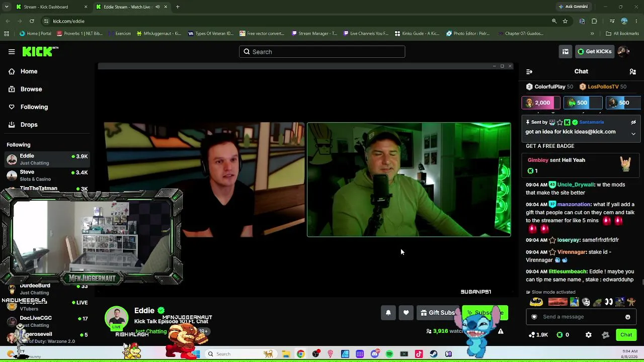
Task: Click the Ask Gemini button
Action: click(x=573, y=7)
